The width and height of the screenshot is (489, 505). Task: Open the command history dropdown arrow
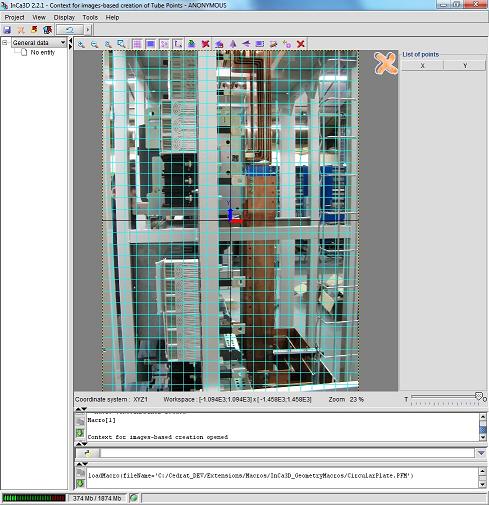[x=481, y=453]
